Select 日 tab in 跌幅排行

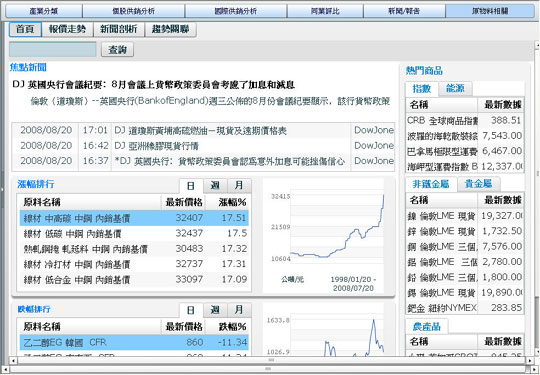click(191, 310)
